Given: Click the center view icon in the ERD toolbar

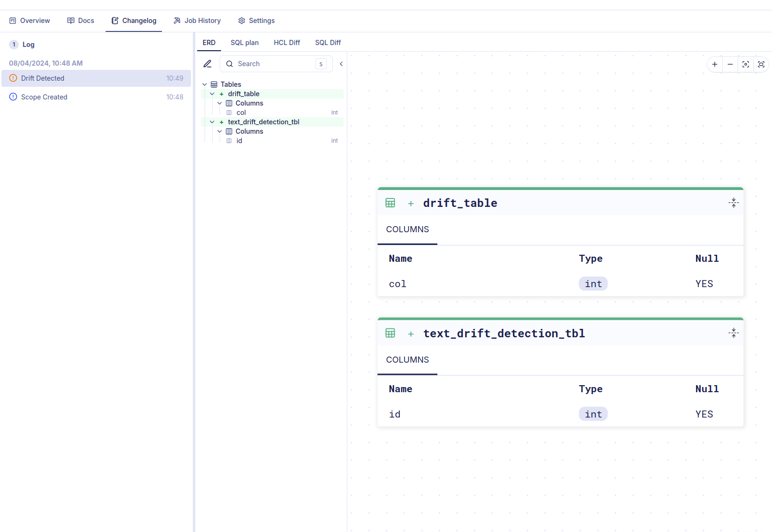Looking at the screenshot, I should tap(745, 64).
